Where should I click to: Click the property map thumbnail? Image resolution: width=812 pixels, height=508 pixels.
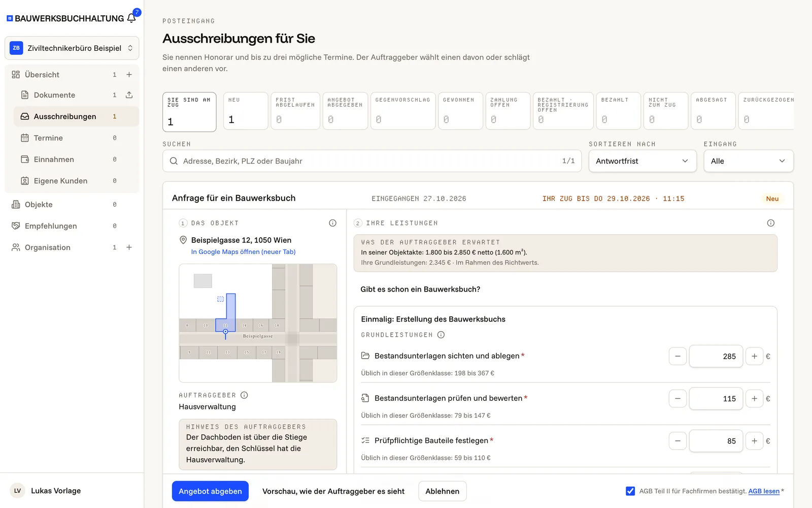coord(258,323)
